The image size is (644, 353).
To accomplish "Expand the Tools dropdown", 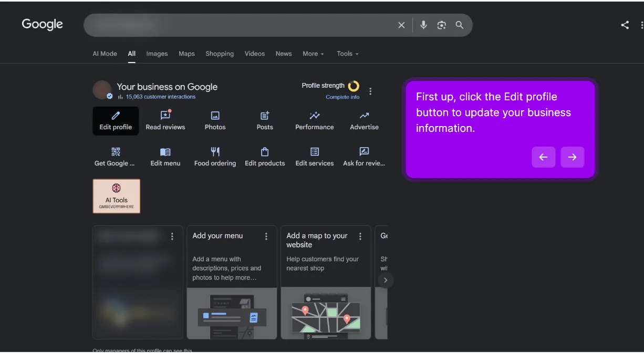I will (x=348, y=54).
